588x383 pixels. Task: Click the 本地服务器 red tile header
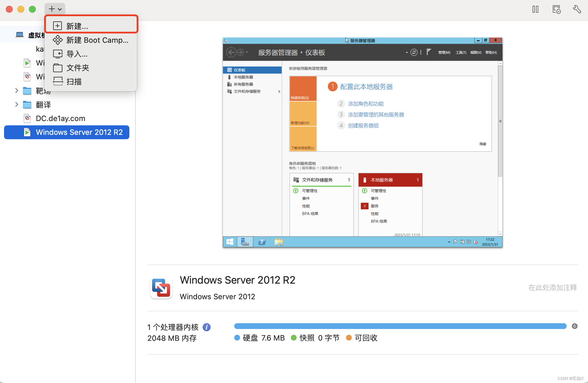point(390,180)
